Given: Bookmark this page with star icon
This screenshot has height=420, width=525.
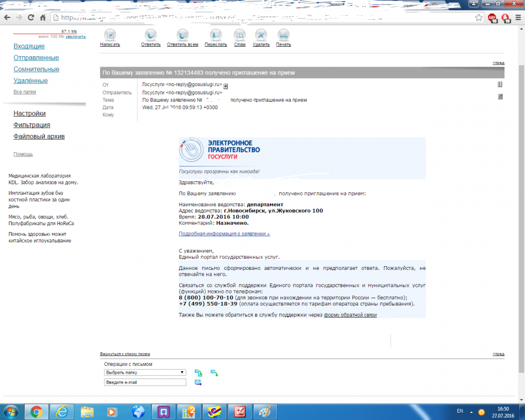Looking at the screenshot, I should (x=479, y=17).
